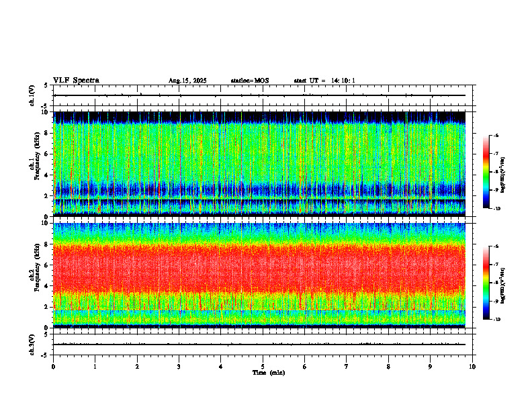Click the ch.1 "Frequency (kHz)" axis label
The height and width of the screenshot is (411, 532).
(x=37, y=156)
